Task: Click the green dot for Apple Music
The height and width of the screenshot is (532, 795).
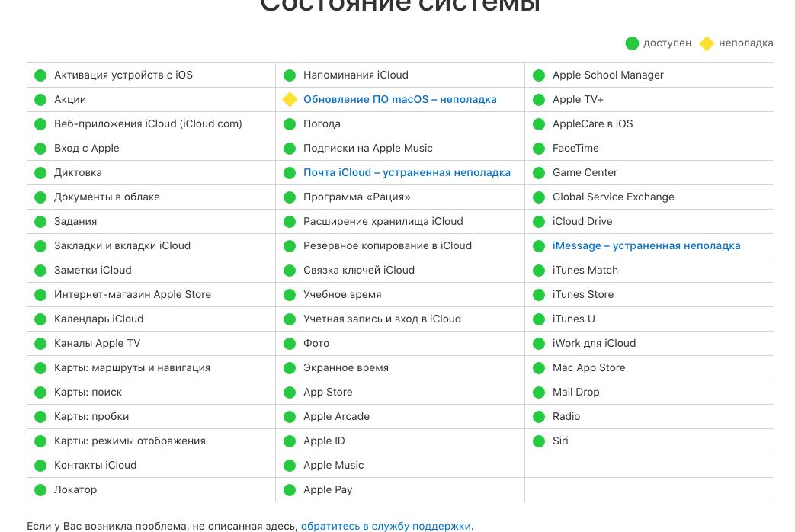Action: tap(290, 465)
